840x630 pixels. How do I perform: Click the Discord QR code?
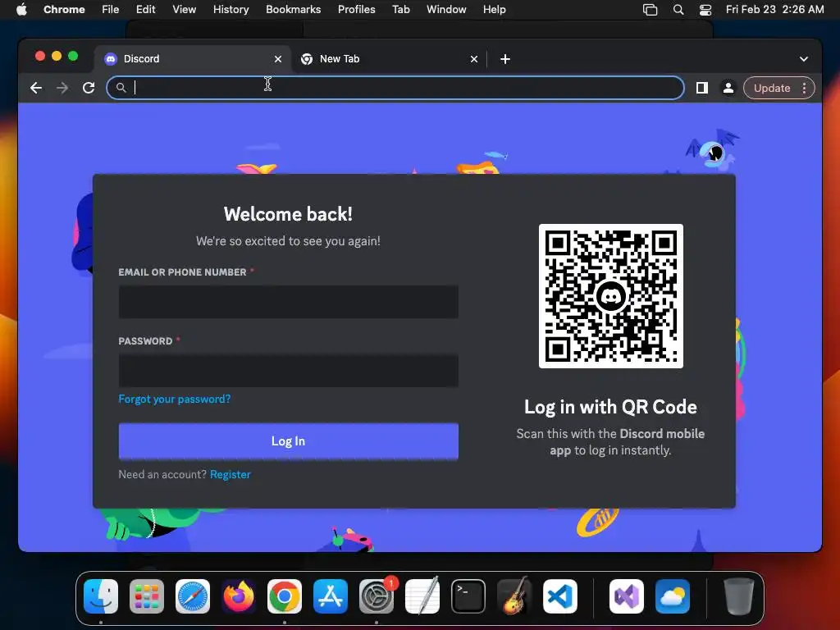coord(610,296)
